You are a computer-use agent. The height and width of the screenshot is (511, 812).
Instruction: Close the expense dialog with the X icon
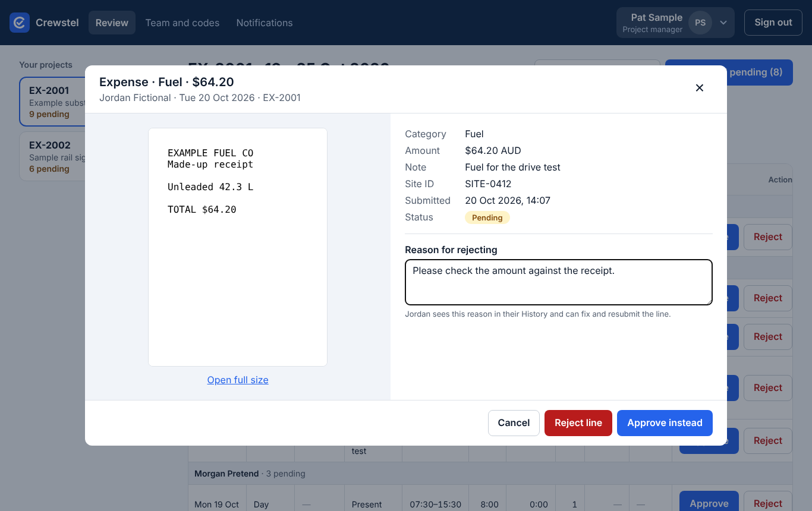[700, 88]
